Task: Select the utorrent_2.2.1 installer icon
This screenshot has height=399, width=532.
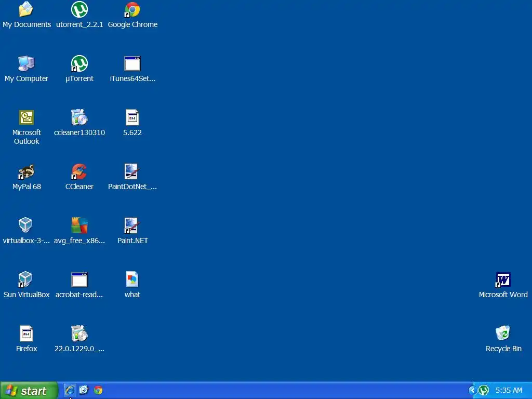Action: click(79, 9)
